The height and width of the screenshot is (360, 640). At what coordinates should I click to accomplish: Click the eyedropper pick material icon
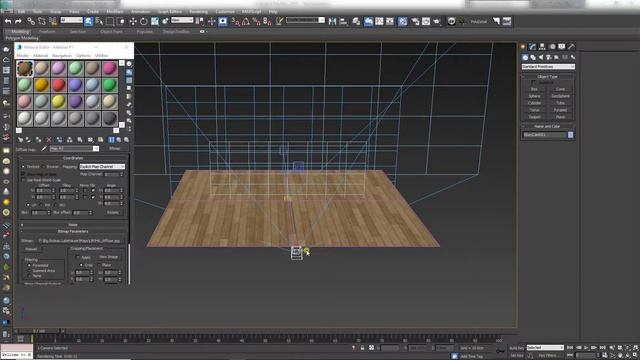pyautogui.click(x=44, y=149)
